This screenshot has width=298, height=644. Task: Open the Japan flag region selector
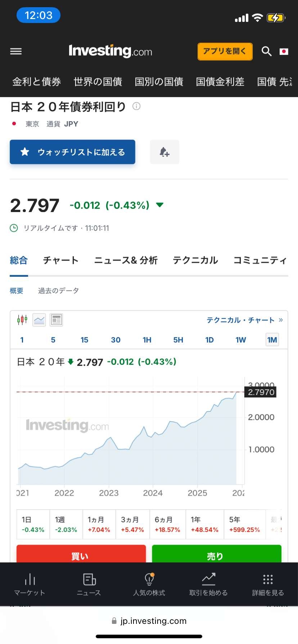[x=284, y=51]
